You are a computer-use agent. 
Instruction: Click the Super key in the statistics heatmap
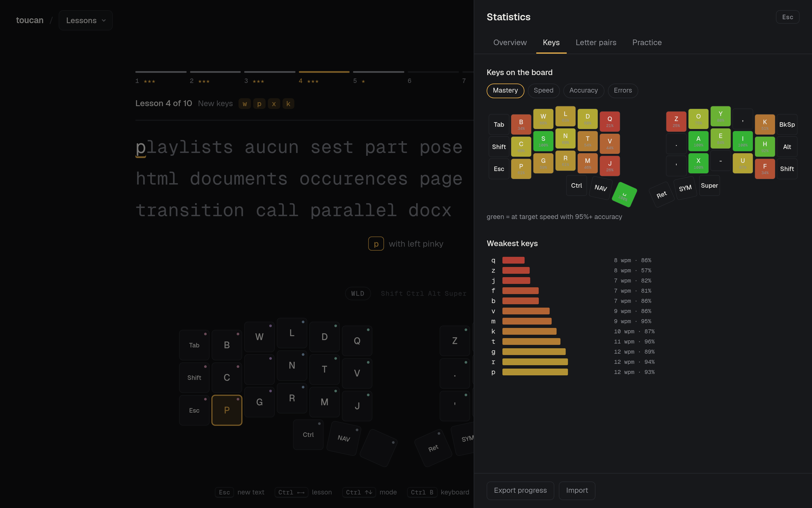tap(709, 185)
